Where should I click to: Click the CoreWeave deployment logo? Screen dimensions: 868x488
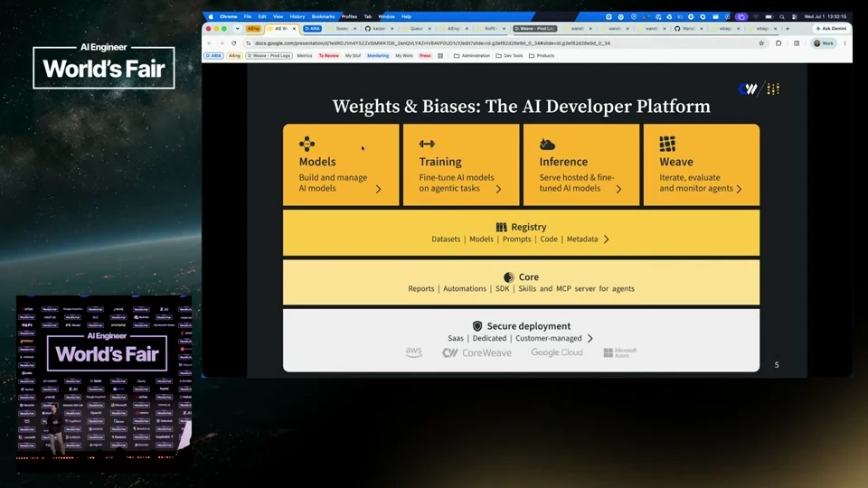[476, 353]
